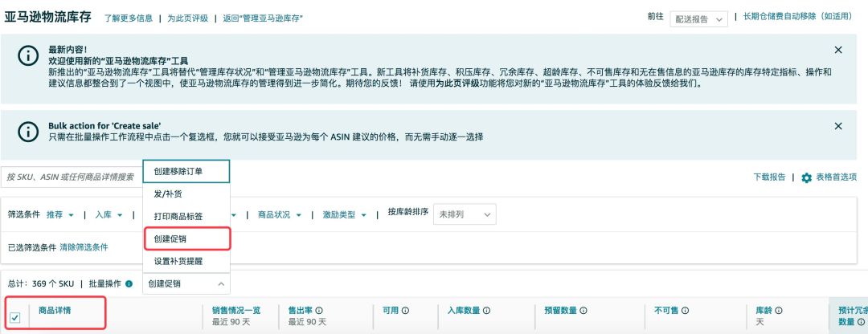Click the 下载报告 link
Image resolution: width=868 pixels, height=334 pixels.
pyautogui.click(x=769, y=177)
